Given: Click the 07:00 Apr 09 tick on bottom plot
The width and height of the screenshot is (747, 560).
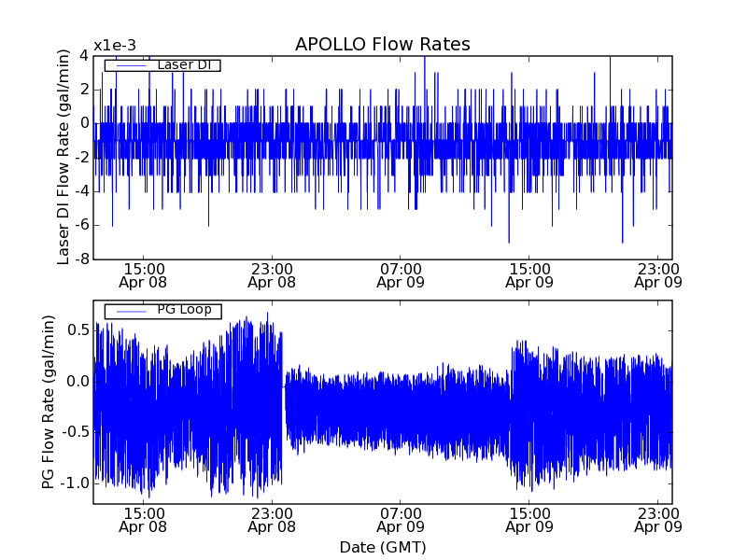Looking at the screenshot, I should [401, 520].
